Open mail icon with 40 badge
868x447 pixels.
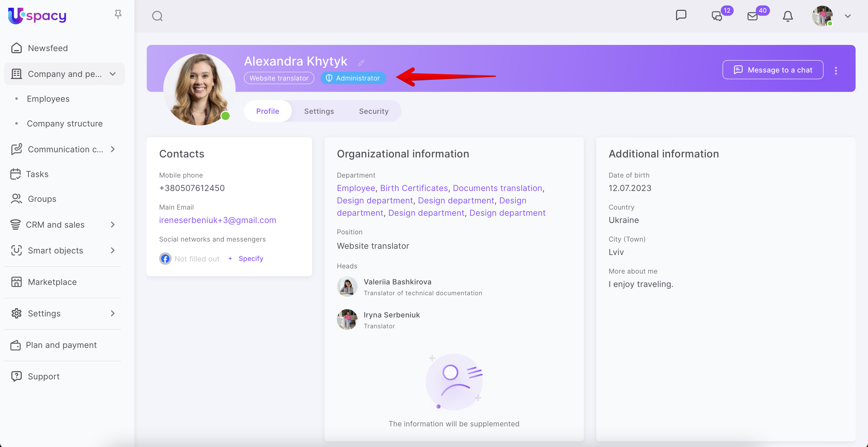753,16
